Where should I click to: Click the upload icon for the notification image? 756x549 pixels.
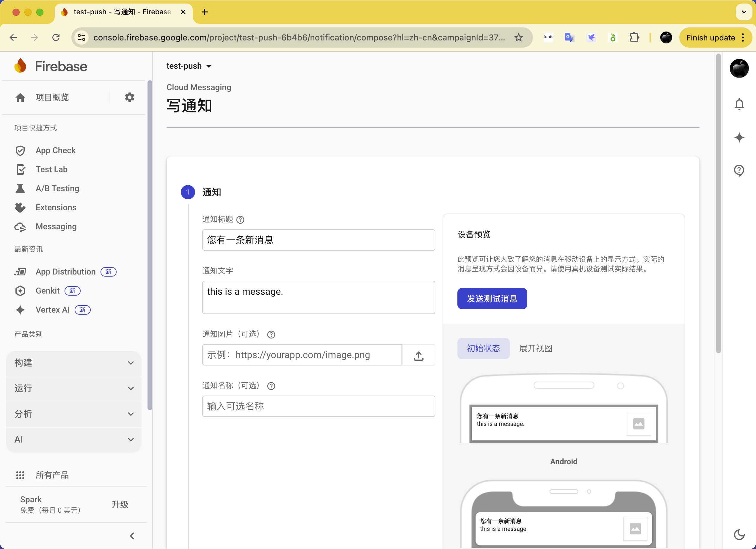[418, 355]
